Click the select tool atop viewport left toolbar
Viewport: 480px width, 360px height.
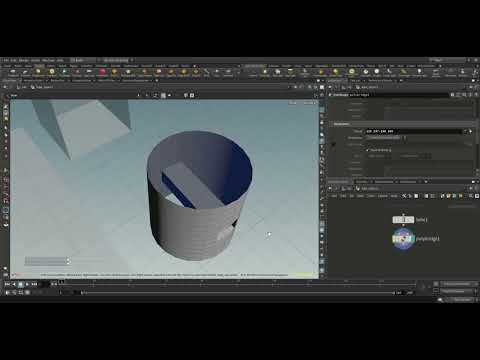pos(6,107)
